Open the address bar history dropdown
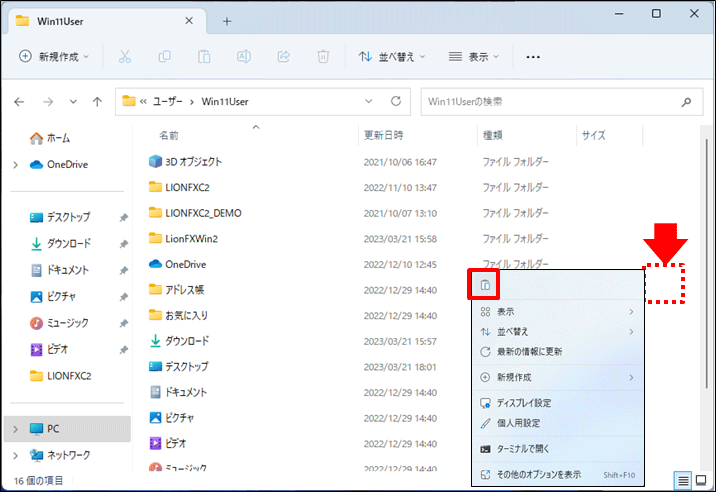Image resolution: width=716 pixels, height=492 pixels. (369, 101)
